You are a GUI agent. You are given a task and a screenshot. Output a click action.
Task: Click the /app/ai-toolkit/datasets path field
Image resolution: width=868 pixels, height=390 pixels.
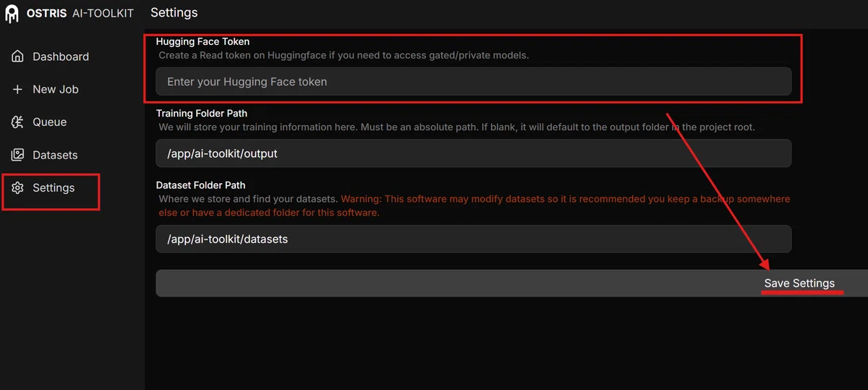pyautogui.click(x=474, y=239)
